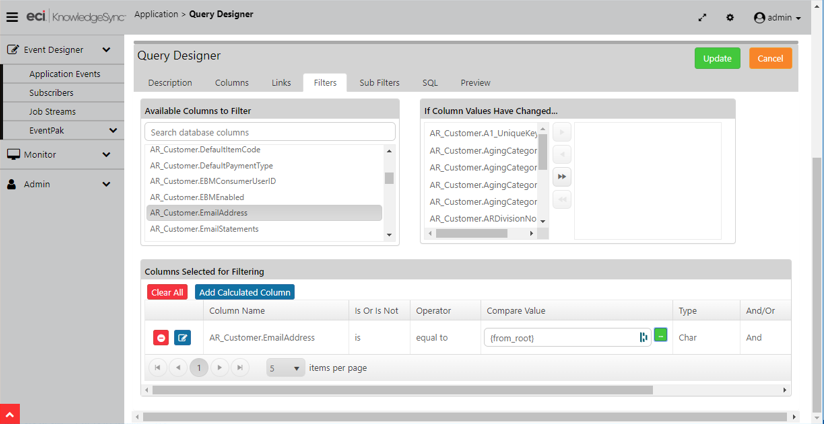The image size is (824, 424).
Task: Switch to the Links tab
Action: click(x=281, y=82)
